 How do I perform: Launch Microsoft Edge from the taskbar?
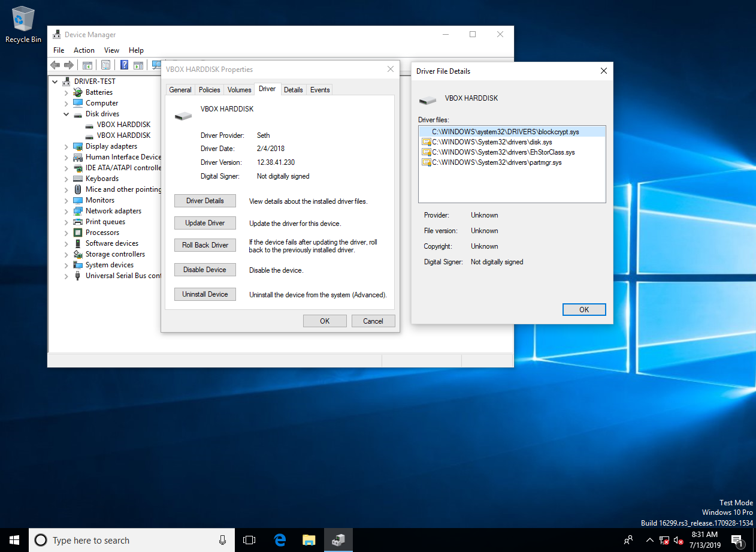(x=280, y=540)
